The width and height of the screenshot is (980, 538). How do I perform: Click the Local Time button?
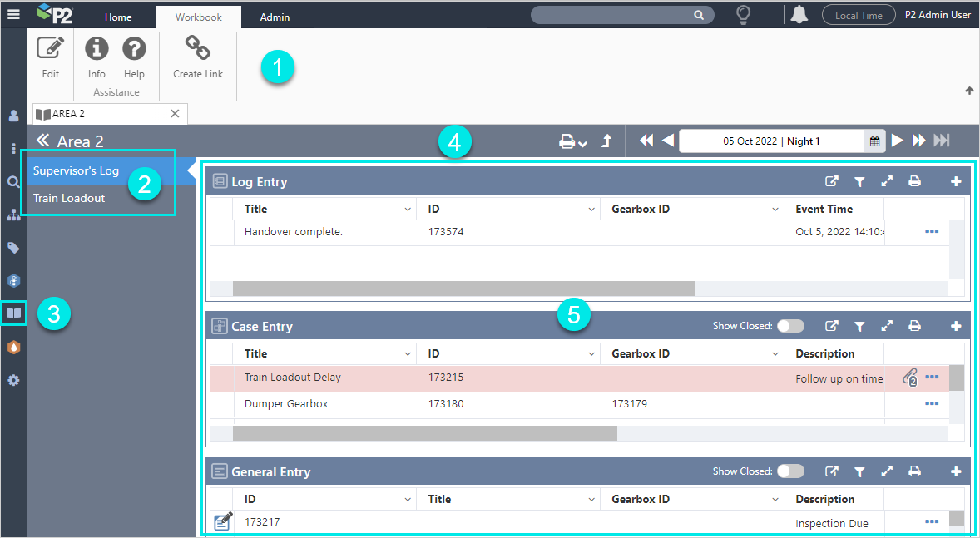858,15
